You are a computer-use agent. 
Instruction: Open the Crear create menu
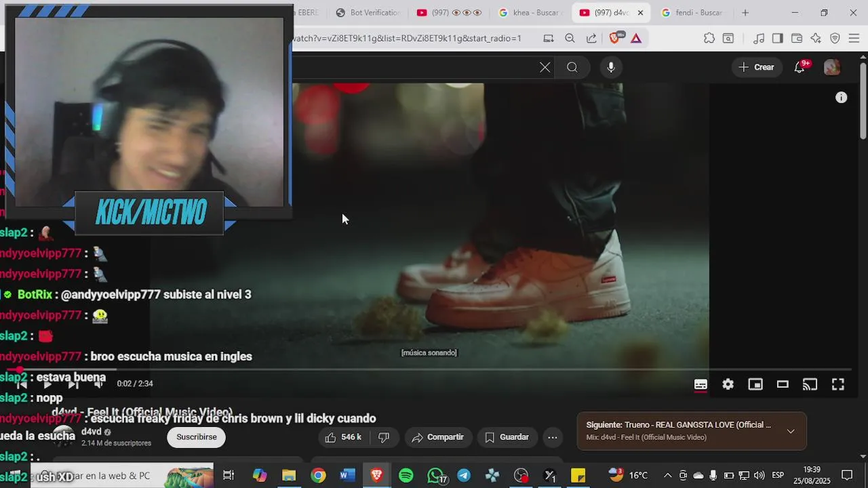click(757, 67)
